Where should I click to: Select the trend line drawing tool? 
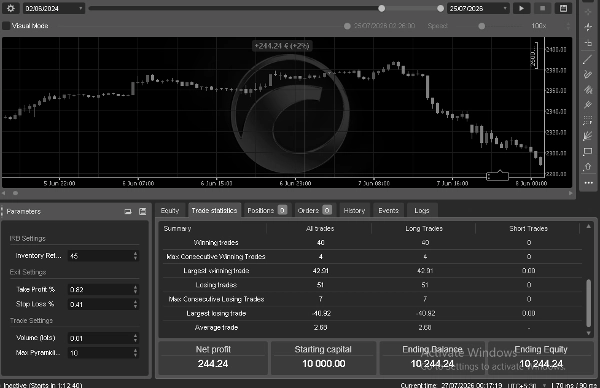pyautogui.click(x=588, y=59)
